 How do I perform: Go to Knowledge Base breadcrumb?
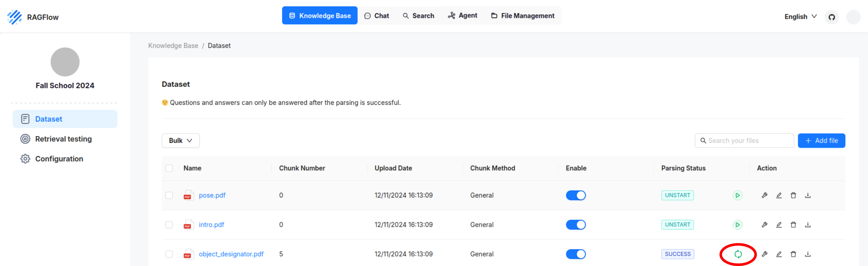[173, 45]
